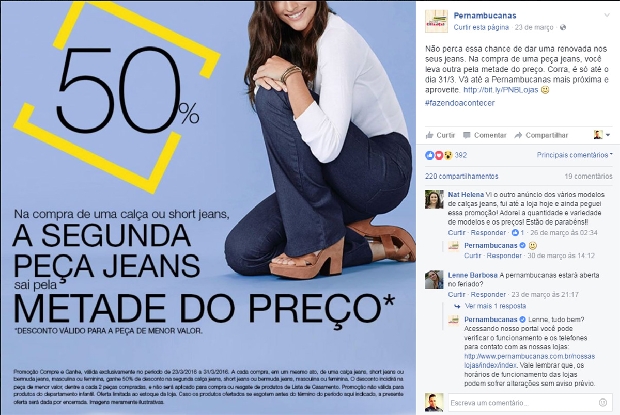Click the globe public privacy icon
Screen dimensions: 620x415
point(563,27)
